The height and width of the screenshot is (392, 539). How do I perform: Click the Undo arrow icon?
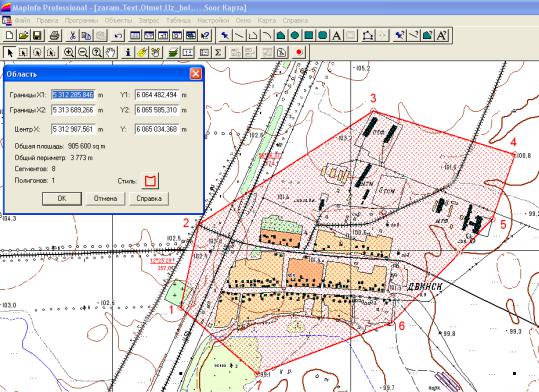[x=118, y=35]
